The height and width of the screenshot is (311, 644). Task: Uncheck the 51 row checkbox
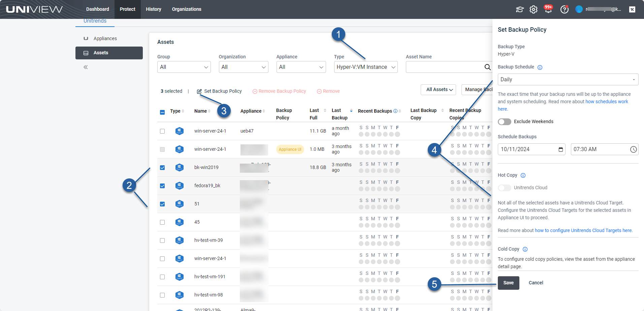click(x=162, y=204)
